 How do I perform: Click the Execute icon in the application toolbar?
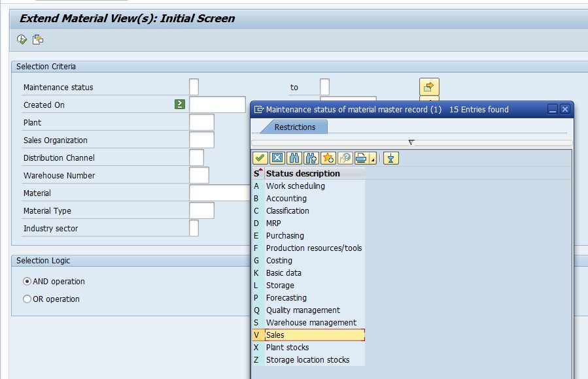point(22,39)
